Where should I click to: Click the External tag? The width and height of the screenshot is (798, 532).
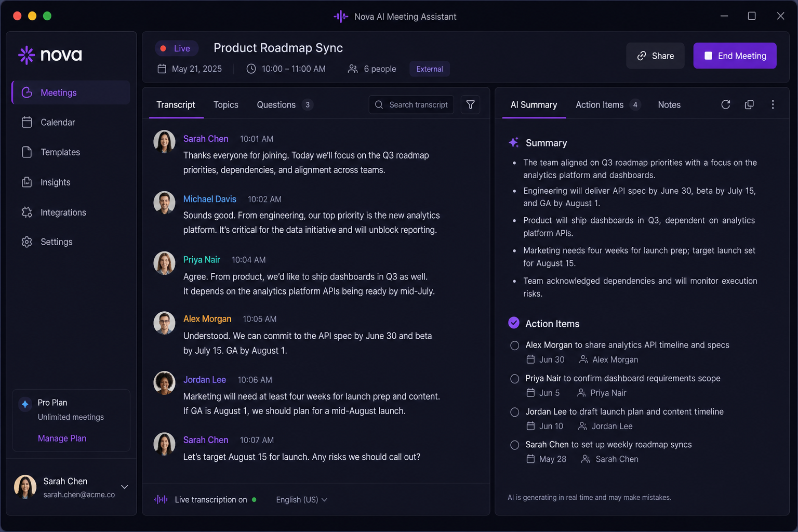click(x=430, y=69)
